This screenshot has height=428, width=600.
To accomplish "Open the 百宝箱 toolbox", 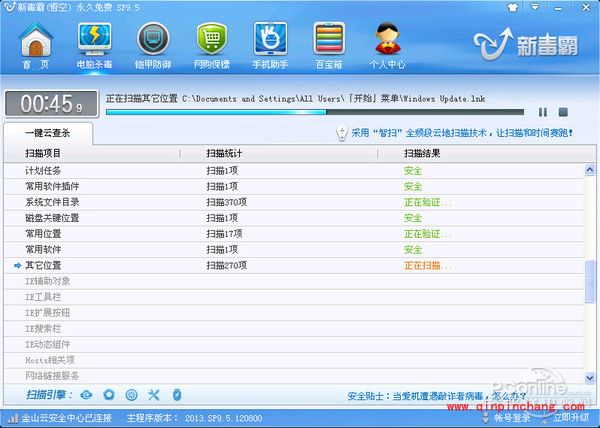I will [x=329, y=46].
